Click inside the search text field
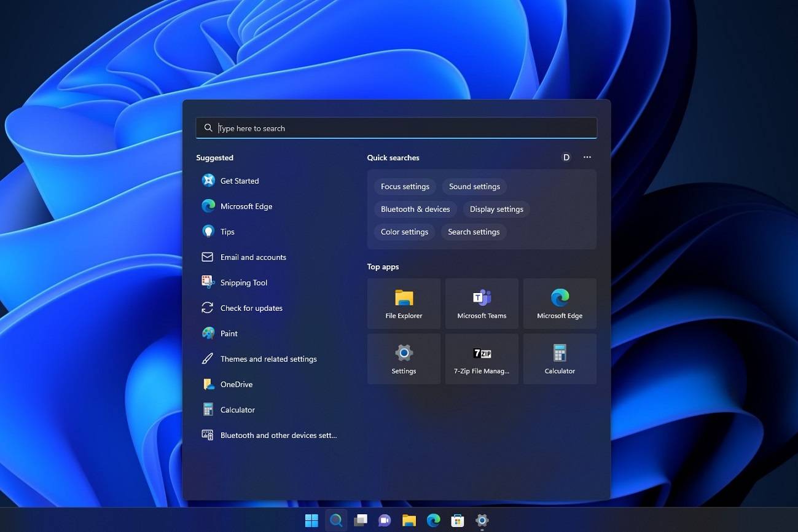Viewport: 798px width, 532px height. [x=396, y=128]
